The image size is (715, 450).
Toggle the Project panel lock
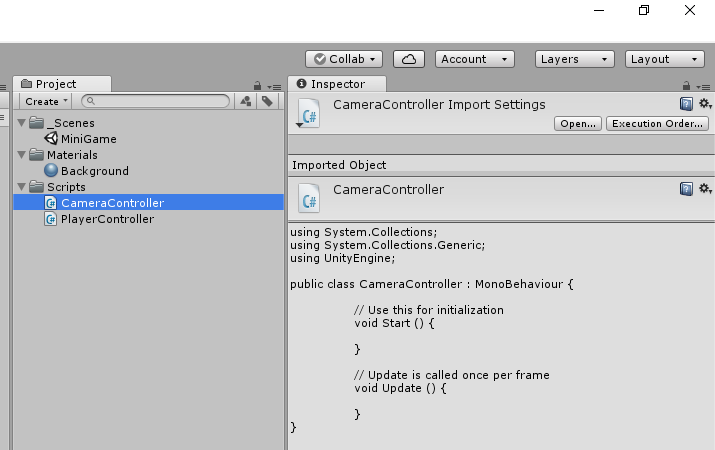pos(258,86)
